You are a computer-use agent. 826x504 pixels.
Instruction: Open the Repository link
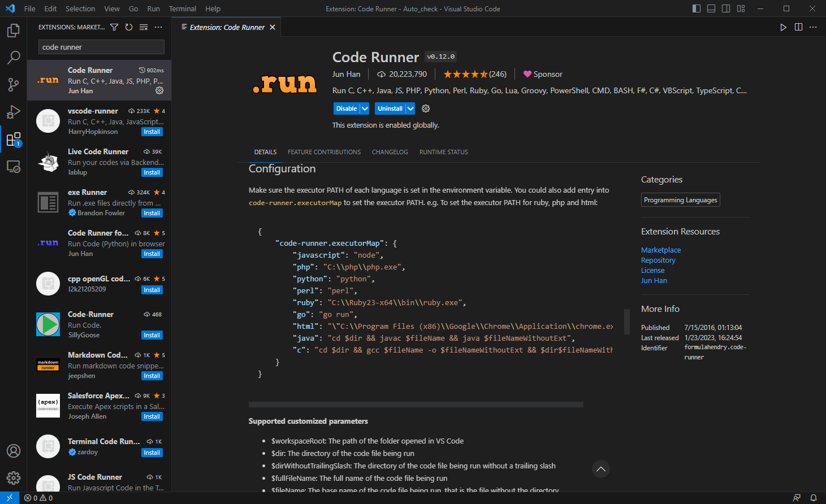point(658,260)
